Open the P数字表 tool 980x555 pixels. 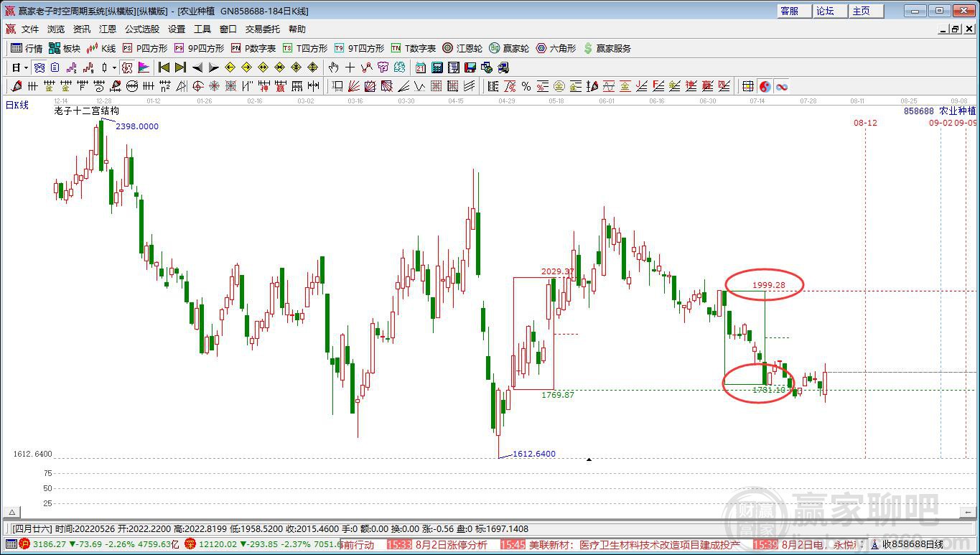[x=253, y=48]
